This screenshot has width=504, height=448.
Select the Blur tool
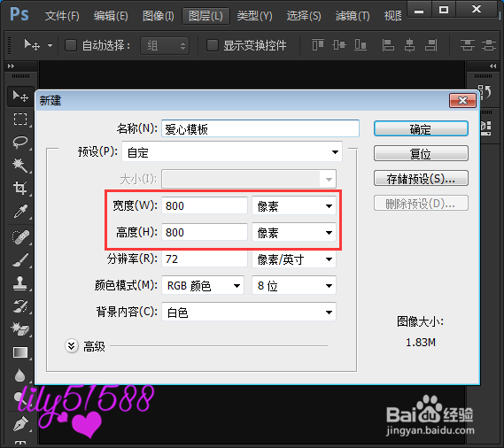click(19, 375)
